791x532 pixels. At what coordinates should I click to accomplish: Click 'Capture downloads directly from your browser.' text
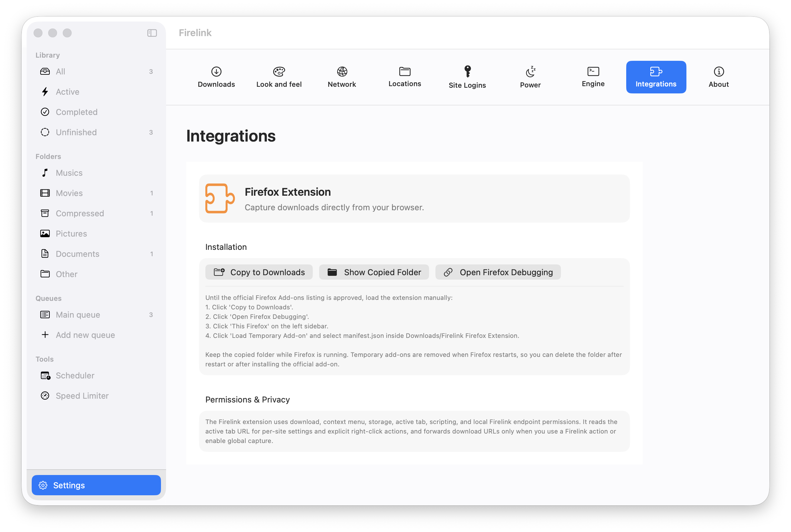click(x=334, y=207)
